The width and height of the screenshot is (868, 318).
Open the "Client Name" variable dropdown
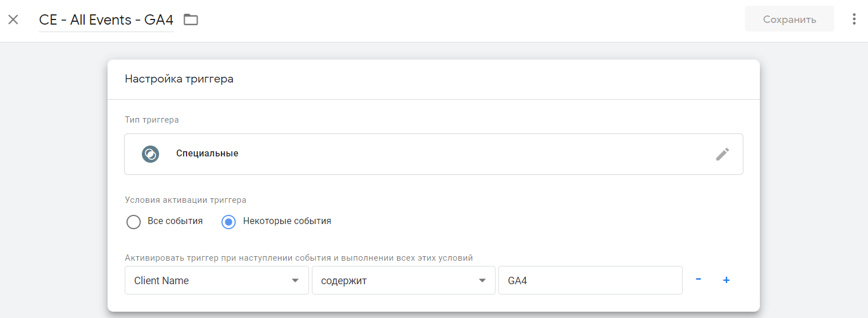[216, 280]
